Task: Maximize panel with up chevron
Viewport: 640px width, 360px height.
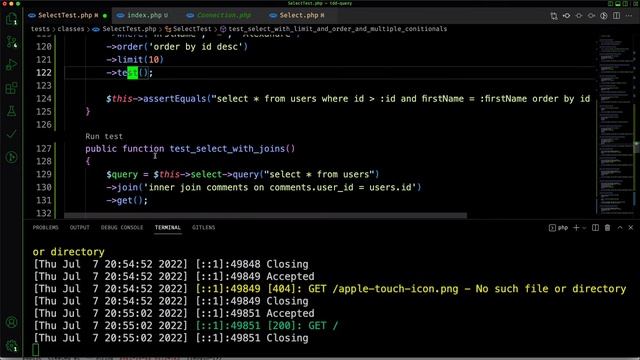Action: [x=620, y=228]
